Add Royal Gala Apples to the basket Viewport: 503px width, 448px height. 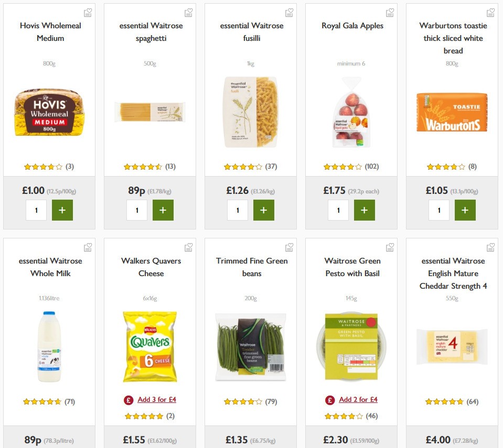click(365, 210)
